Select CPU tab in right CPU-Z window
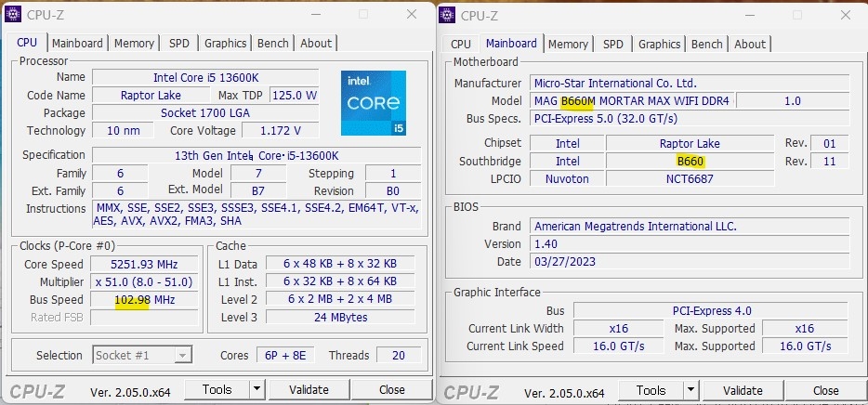Viewport: 868px width, 405px height. 461,45
